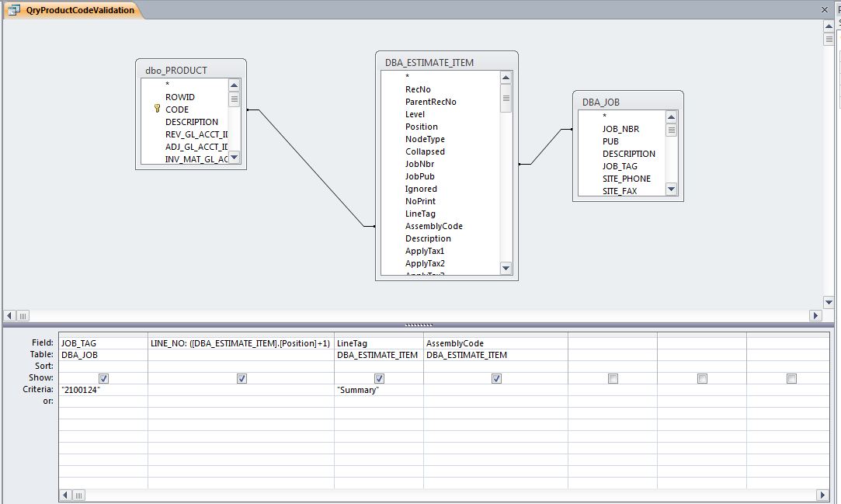Click dbo_PRODUCT list scrollbar thumb
Screen dimensions: 841x504
tap(234, 99)
